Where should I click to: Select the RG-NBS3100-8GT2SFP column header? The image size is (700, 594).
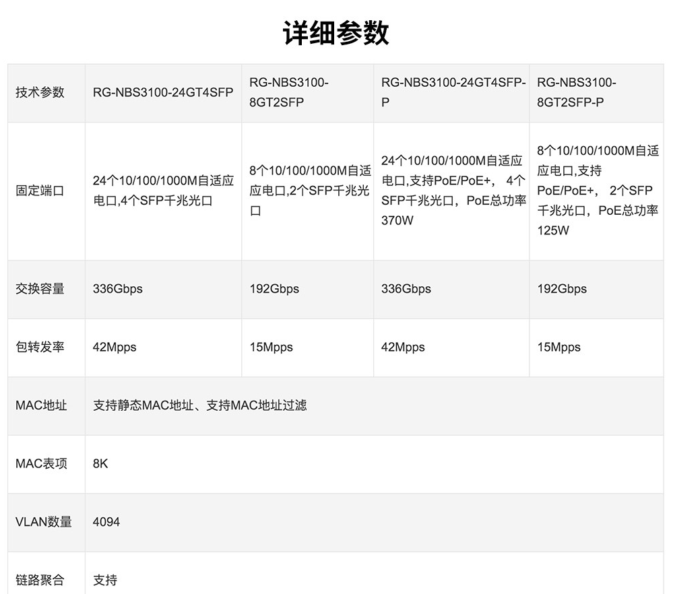[288, 92]
